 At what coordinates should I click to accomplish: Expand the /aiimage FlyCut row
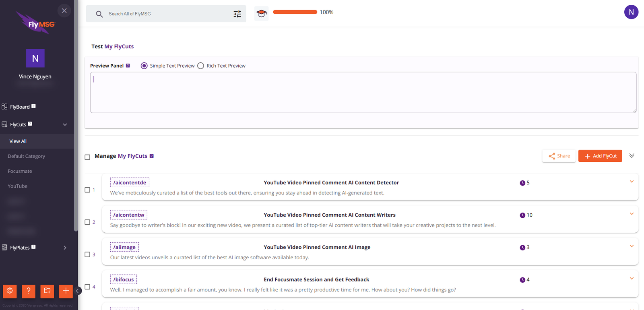click(632, 246)
